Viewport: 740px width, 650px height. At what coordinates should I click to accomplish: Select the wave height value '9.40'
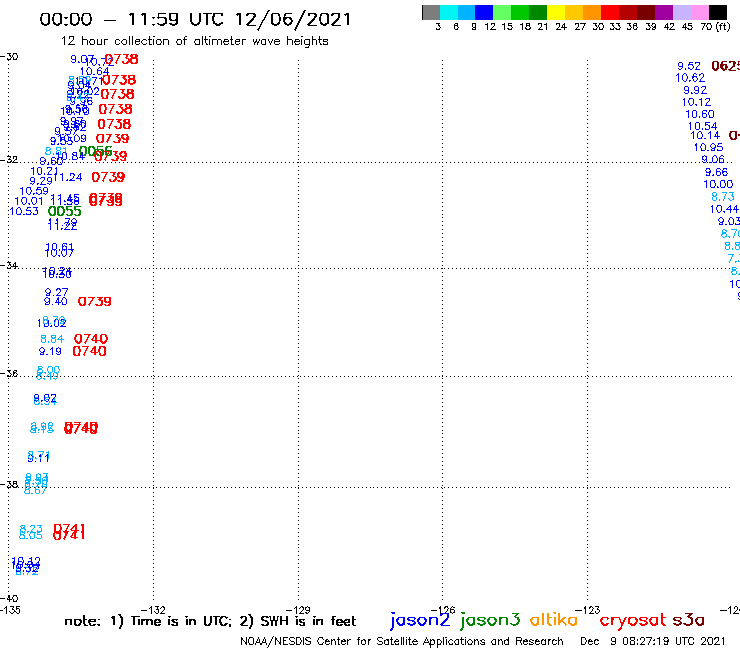56,301
